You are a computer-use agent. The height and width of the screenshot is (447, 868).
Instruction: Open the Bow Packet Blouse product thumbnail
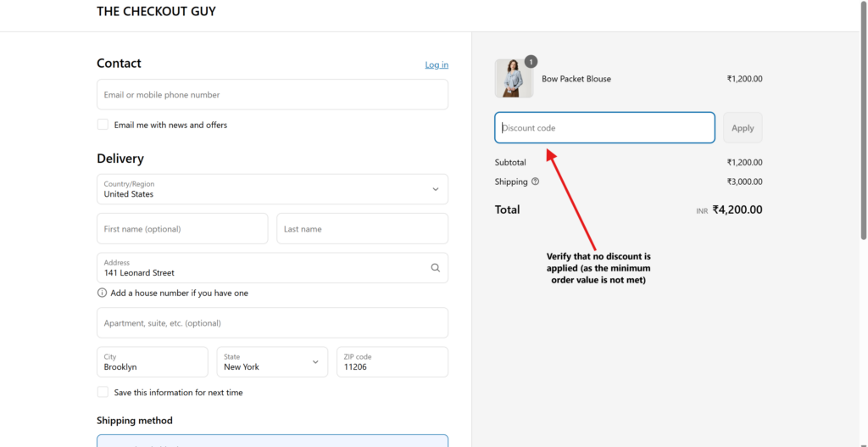(x=513, y=79)
